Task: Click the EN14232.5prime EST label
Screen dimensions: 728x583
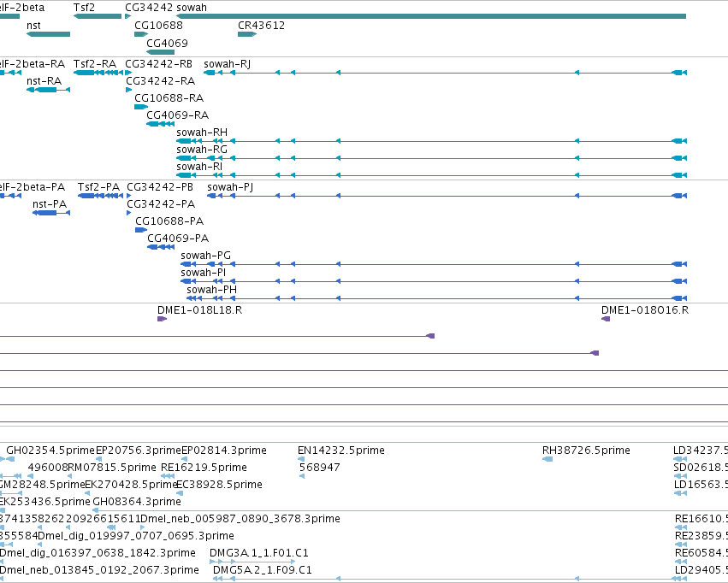Action: point(341,450)
